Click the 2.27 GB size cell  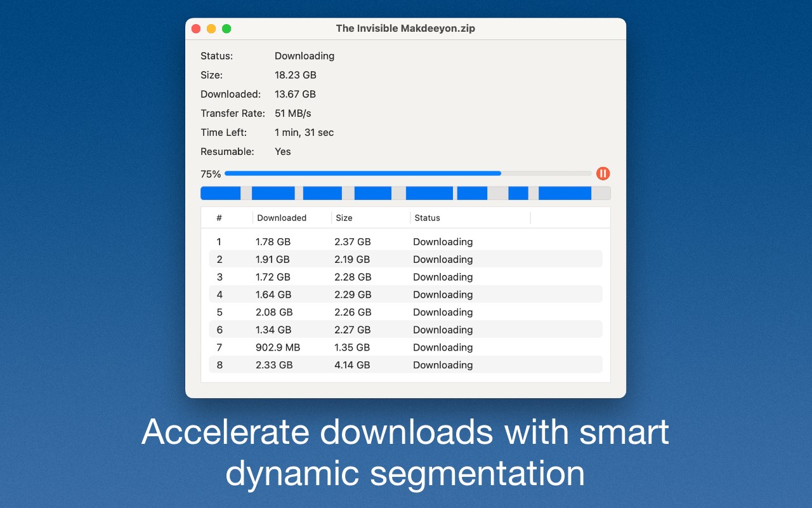(353, 330)
